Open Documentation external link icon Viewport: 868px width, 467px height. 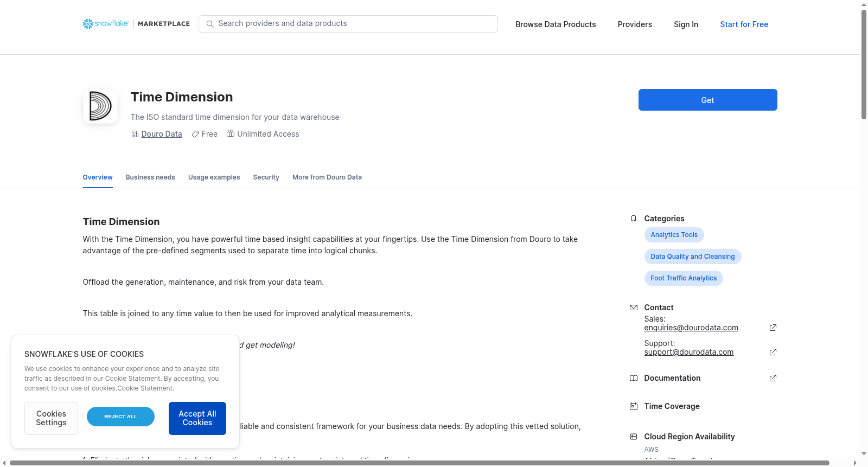click(773, 378)
